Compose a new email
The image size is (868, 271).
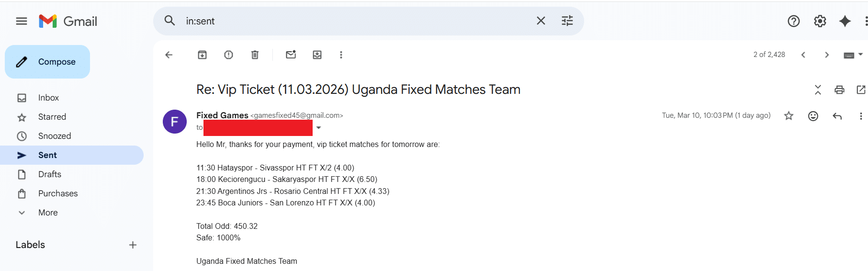click(47, 62)
